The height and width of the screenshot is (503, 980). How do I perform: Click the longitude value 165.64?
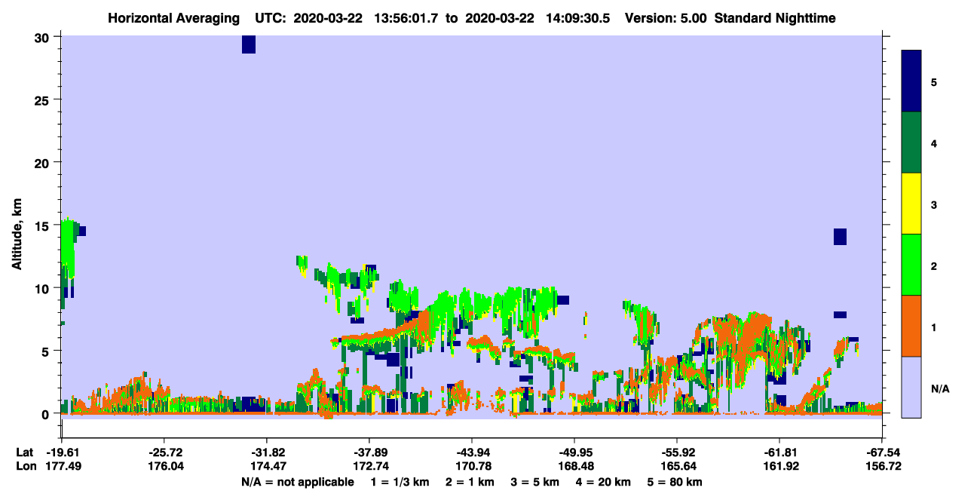677,466
